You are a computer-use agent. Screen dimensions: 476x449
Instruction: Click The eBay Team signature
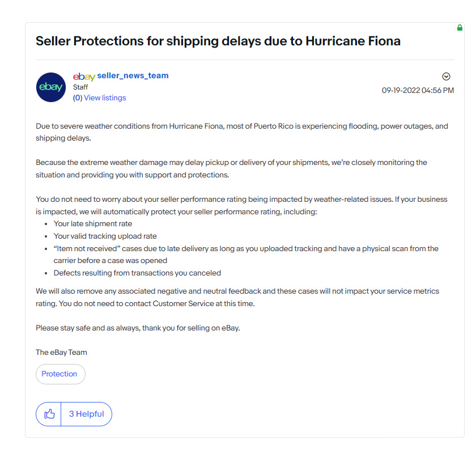[61, 353]
